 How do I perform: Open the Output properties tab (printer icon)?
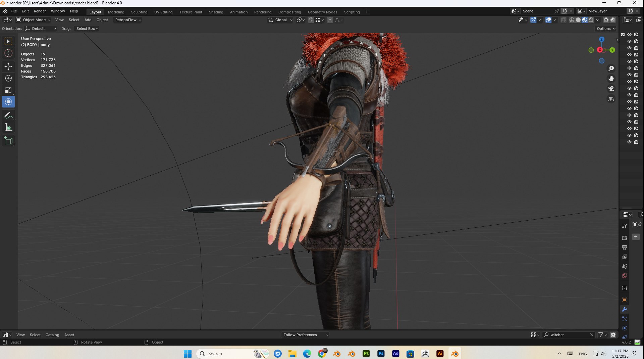(x=625, y=248)
